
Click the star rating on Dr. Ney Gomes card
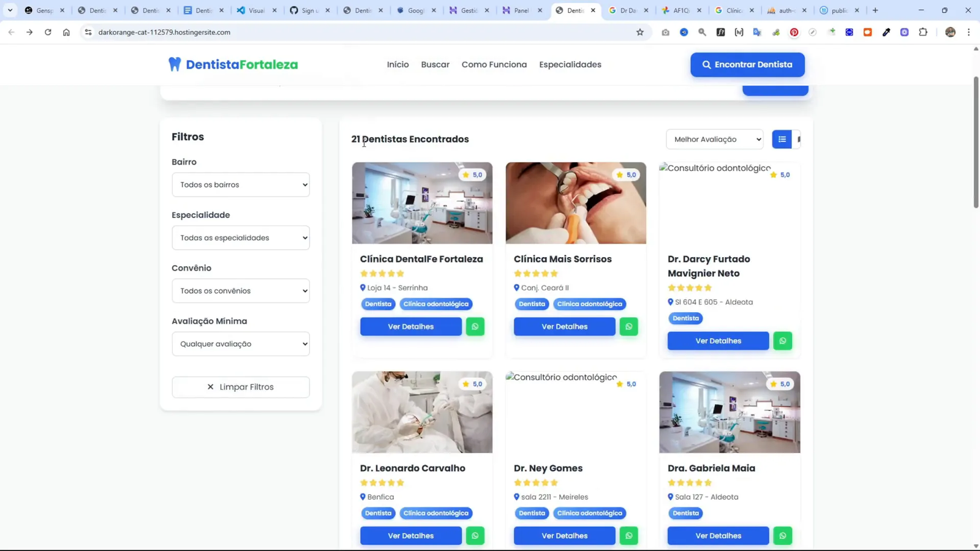[x=536, y=482]
